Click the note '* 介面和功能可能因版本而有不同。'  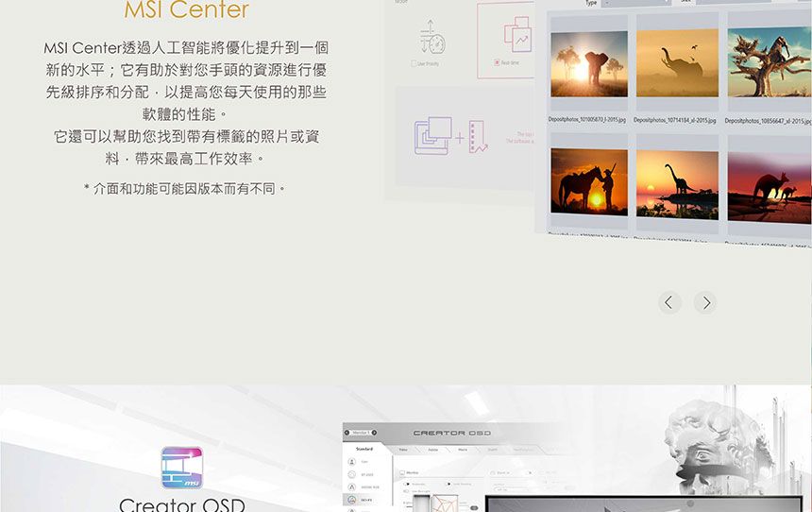185,189
